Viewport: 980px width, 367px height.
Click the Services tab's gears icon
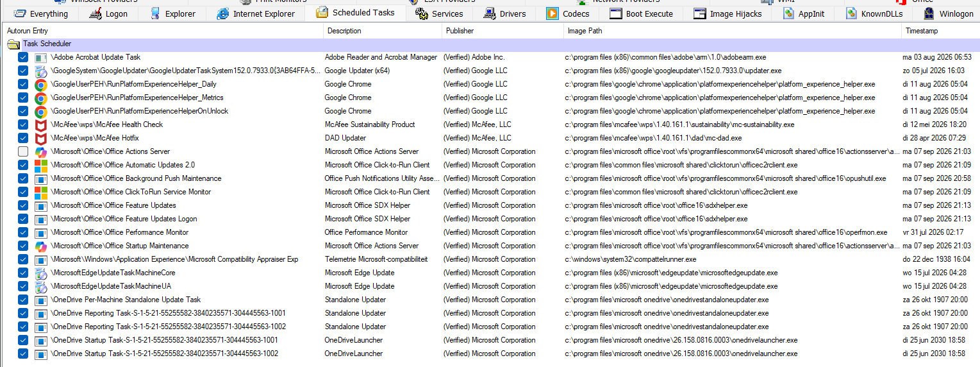421,13
